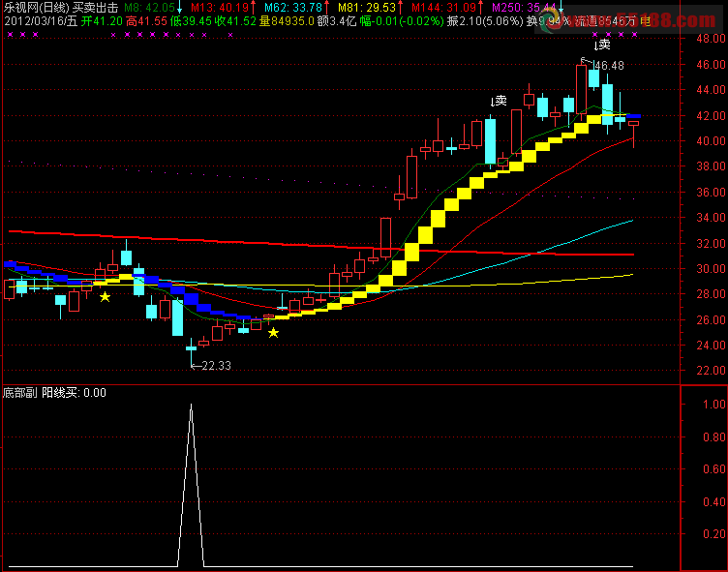Image resolution: width=728 pixels, height=572 pixels.
Task: Click the float shares value 流通8546万
Action: click(605, 21)
